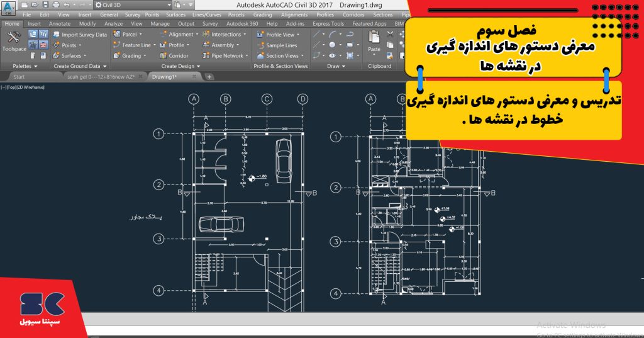Open the Express Tools ribbon tab

point(328,24)
